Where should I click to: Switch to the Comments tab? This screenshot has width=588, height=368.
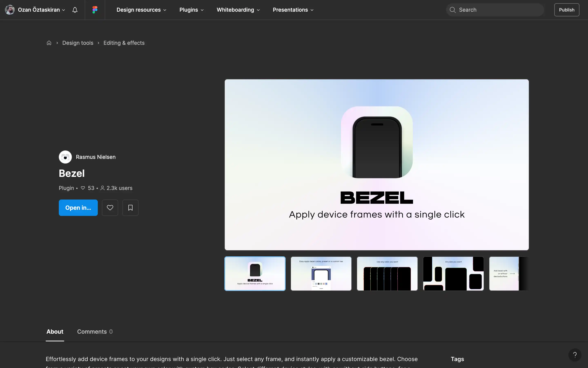point(95,332)
